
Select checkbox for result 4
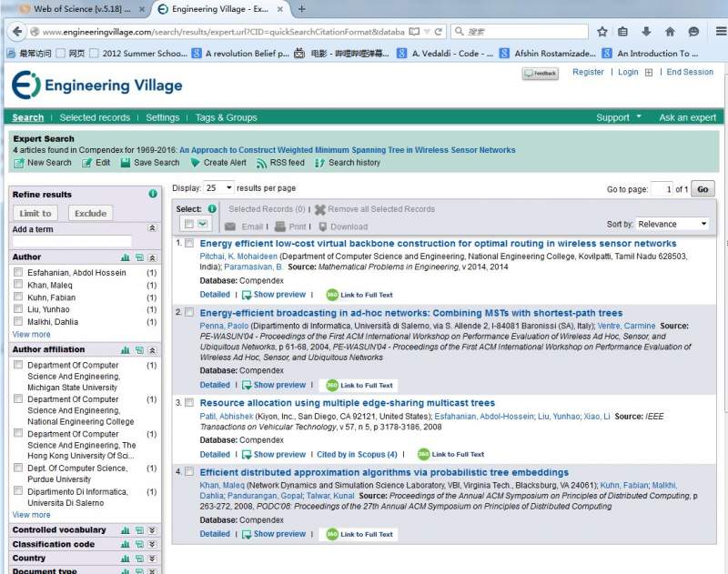189,471
